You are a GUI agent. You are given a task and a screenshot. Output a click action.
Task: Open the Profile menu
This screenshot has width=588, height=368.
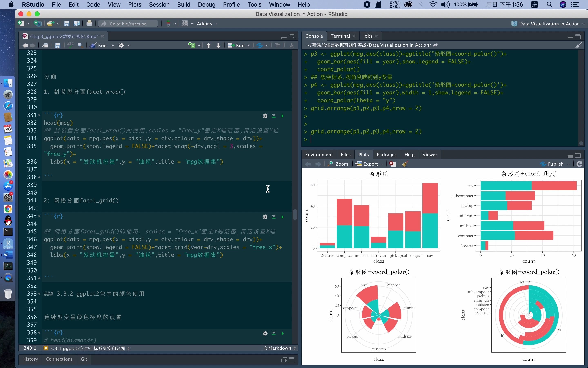click(x=231, y=5)
